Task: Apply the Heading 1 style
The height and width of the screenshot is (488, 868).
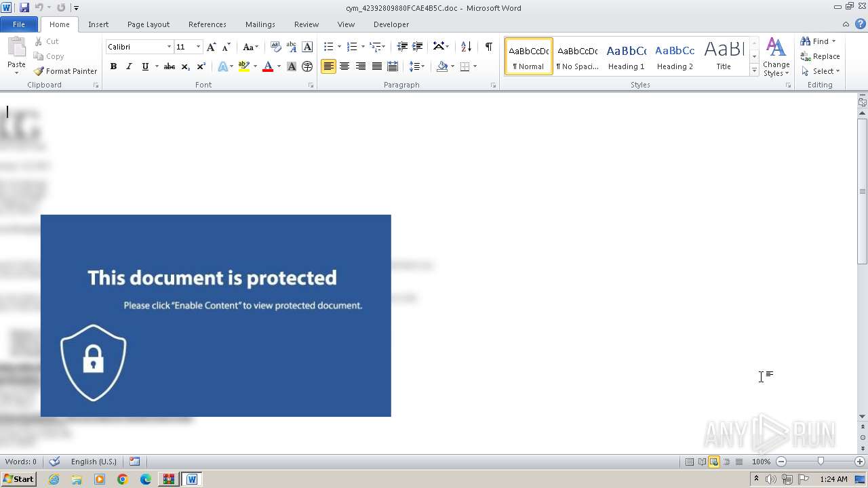Action: click(x=626, y=56)
